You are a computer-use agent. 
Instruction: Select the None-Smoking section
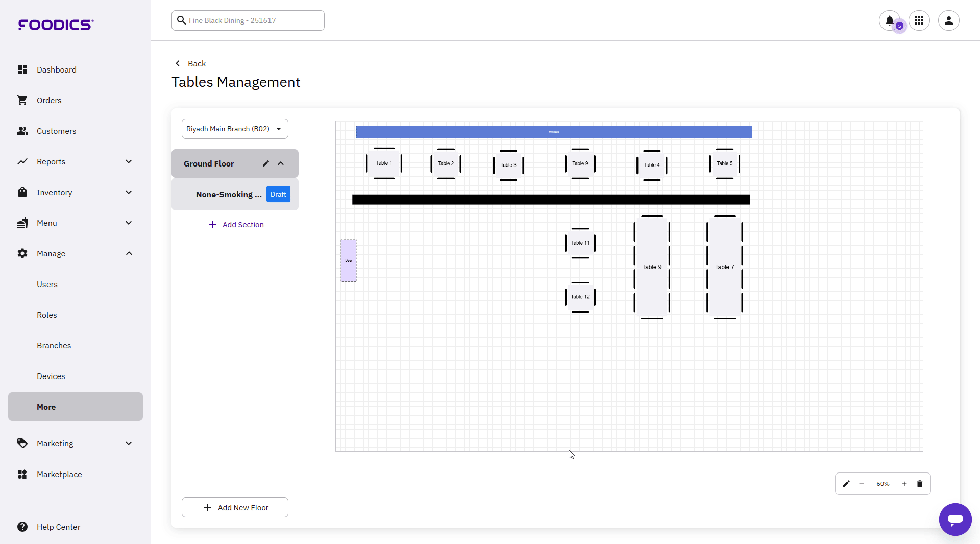click(x=228, y=194)
